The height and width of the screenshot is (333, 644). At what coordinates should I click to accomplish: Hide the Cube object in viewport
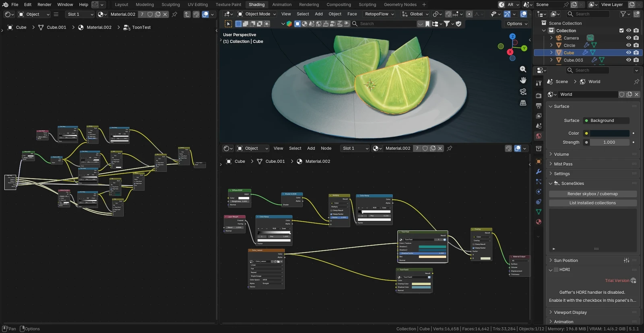pyautogui.click(x=629, y=53)
